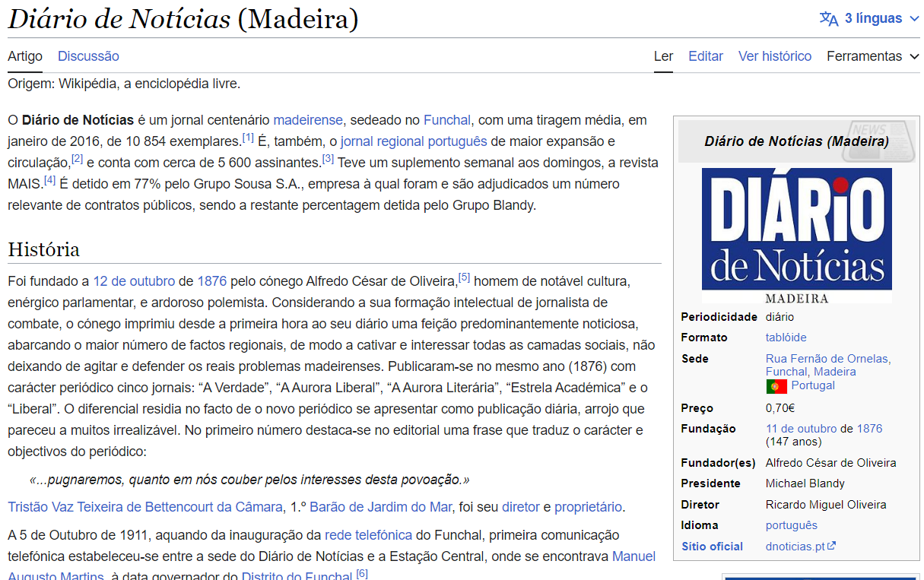The width and height of the screenshot is (924, 580).
Task: Open the 11 de outubro link in infobox
Action: click(801, 429)
